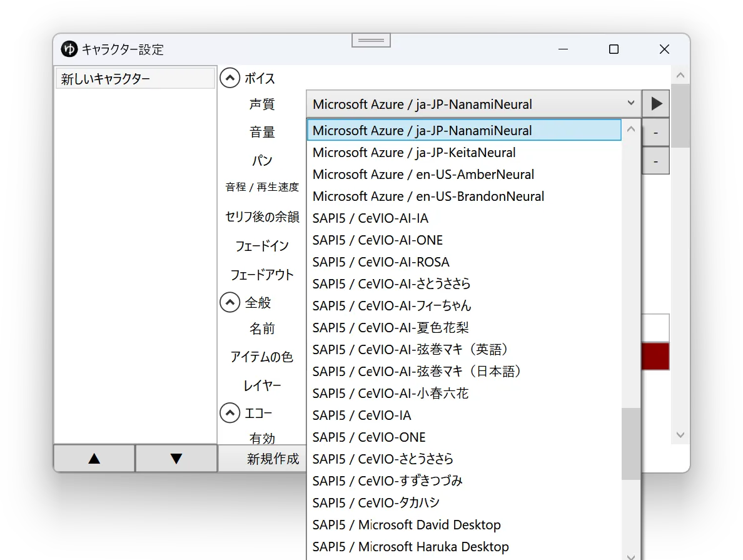Click the window top drag handle

(x=371, y=40)
